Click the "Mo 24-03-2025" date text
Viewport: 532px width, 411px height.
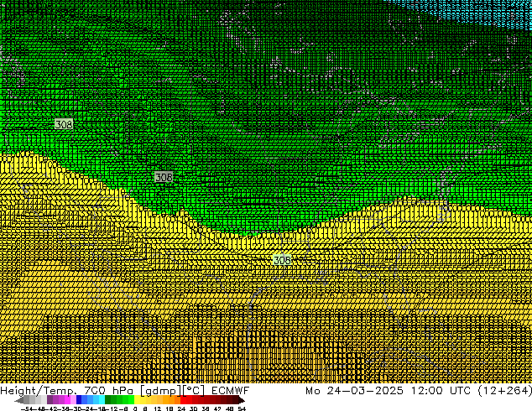coord(355,391)
